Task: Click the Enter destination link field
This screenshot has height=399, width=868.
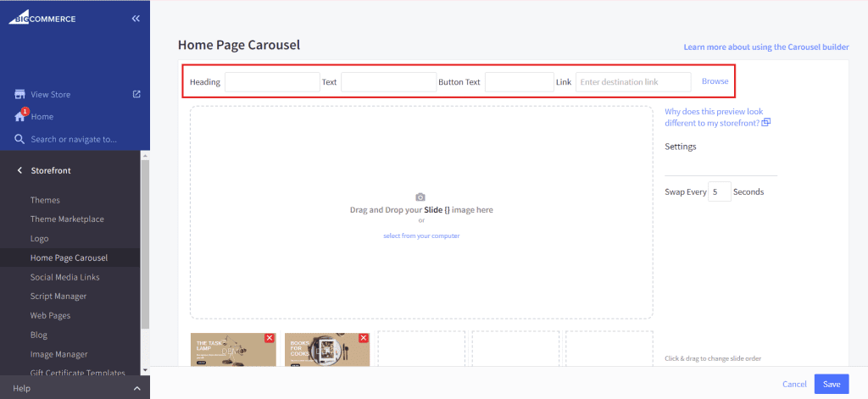Action: point(633,82)
